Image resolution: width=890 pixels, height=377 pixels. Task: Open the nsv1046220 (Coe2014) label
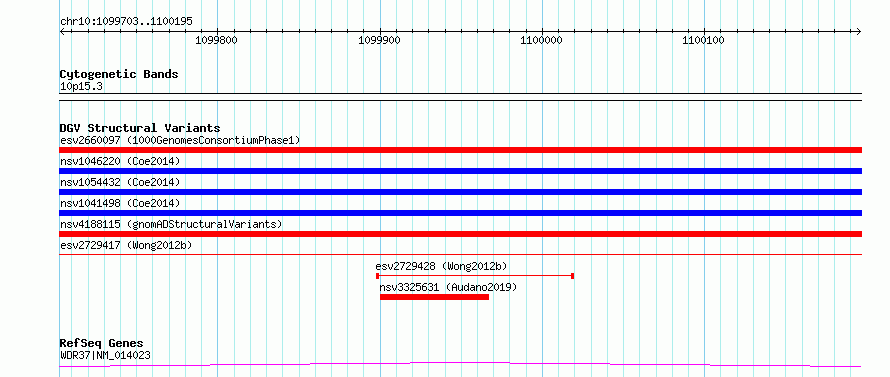click(x=120, y=161)
